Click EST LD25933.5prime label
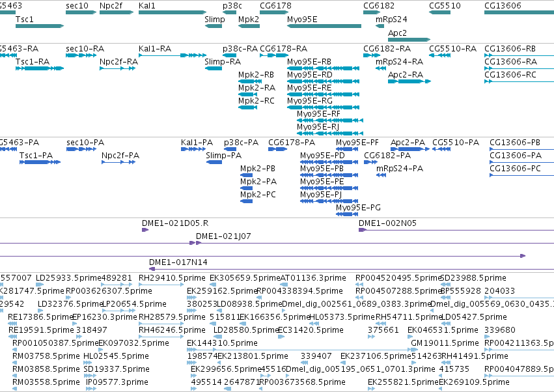Screen dimensions: 554x392 click(x=68, y=278)
